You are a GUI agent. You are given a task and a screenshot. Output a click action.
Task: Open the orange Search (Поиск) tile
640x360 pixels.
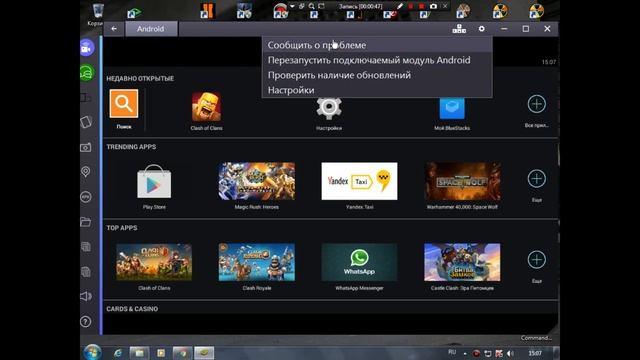(124, 104)
